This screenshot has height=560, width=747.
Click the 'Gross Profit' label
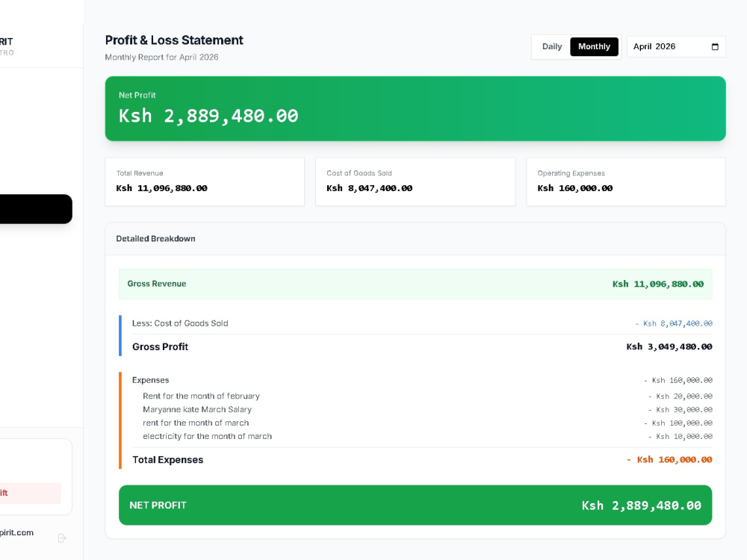pyautogui.click(x=160, y=346)
